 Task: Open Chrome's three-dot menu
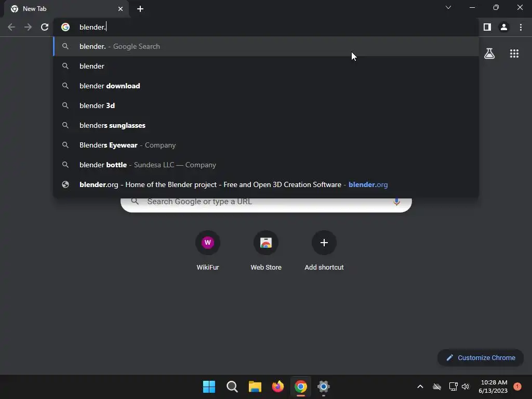point(521,27)
